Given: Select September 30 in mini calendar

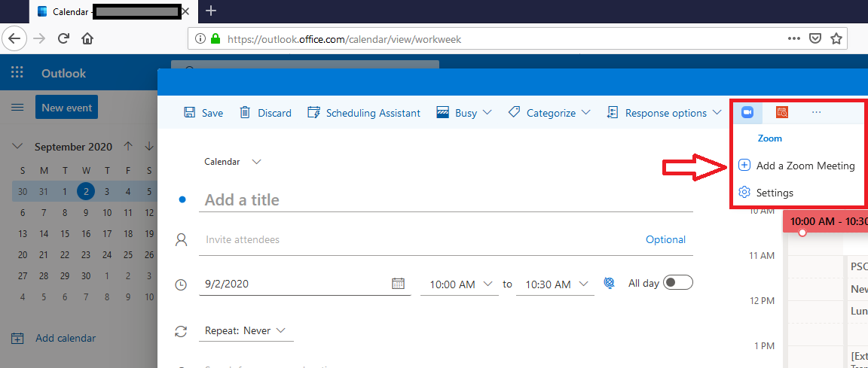Looking at the screenshot, I should click(86, 275).
